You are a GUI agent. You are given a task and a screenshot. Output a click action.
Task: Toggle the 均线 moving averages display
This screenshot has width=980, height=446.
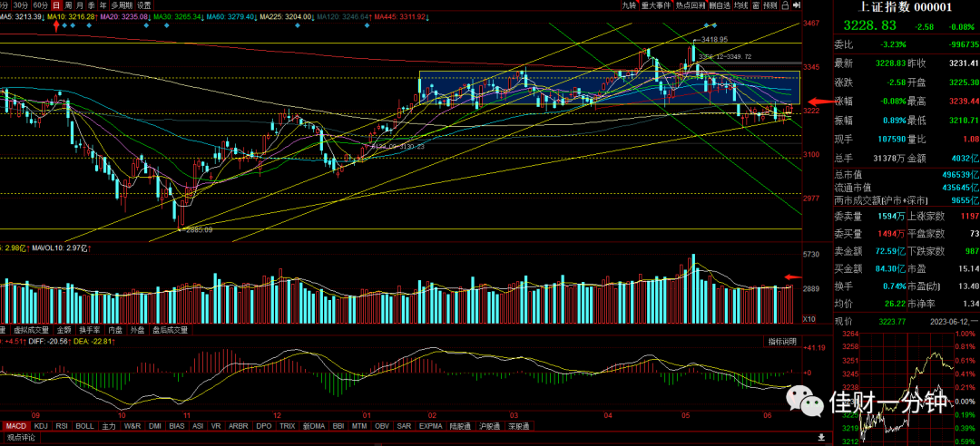[x=742, y=5]
